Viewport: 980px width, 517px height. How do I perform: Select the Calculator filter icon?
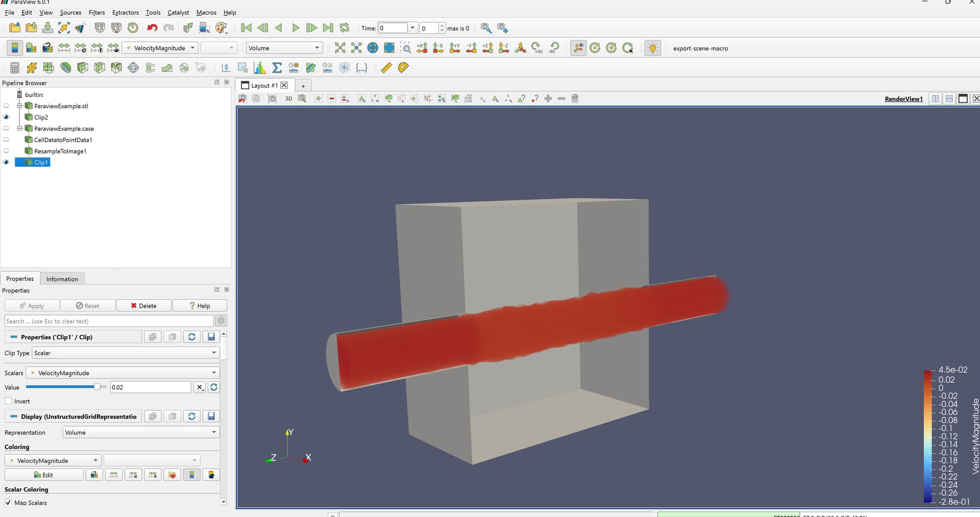[x=15, y=68]
